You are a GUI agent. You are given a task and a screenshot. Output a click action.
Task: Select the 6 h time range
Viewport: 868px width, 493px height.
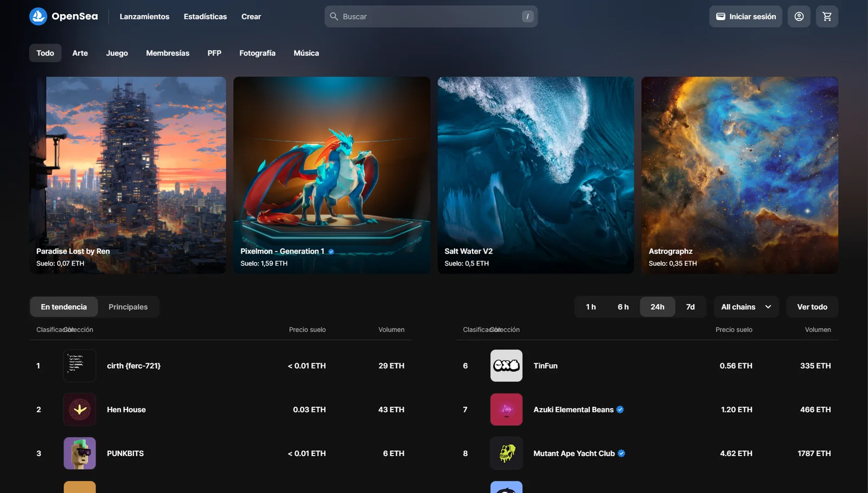(623, 307)
